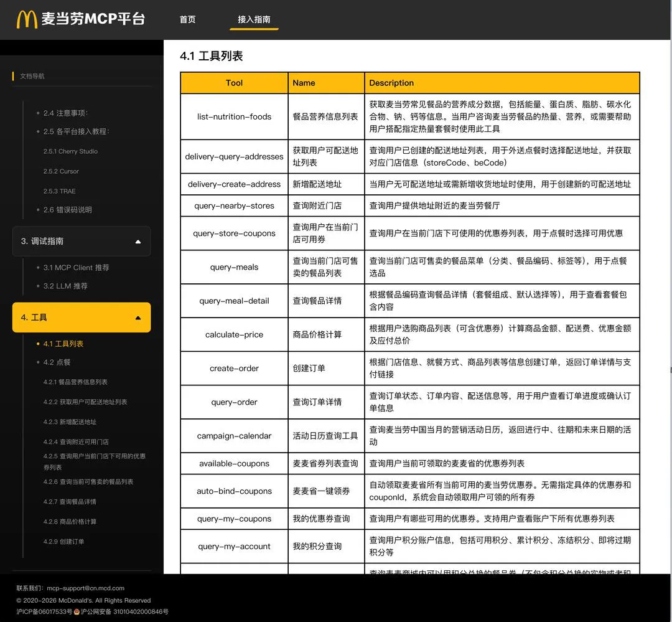Click delivery-query-addresses table cell
This screenshot has width=672, height=622.
click(x=234, y=156)
